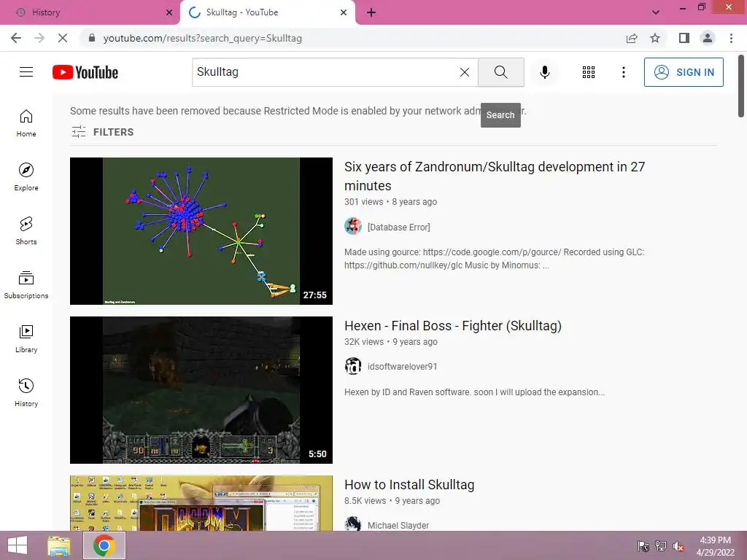Open YouTube settings three-dot menu
This screenshot has height=560, width=747.
pyautogui.click(x=623, y=72)
